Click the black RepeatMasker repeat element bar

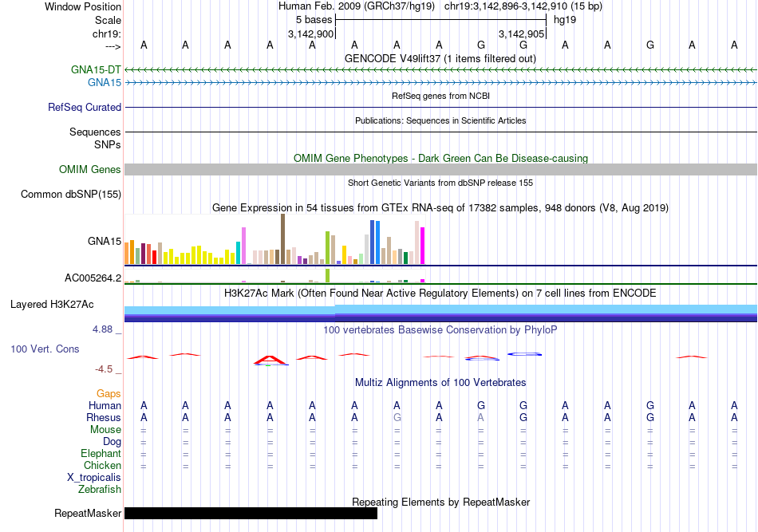[x=251, y=513]
